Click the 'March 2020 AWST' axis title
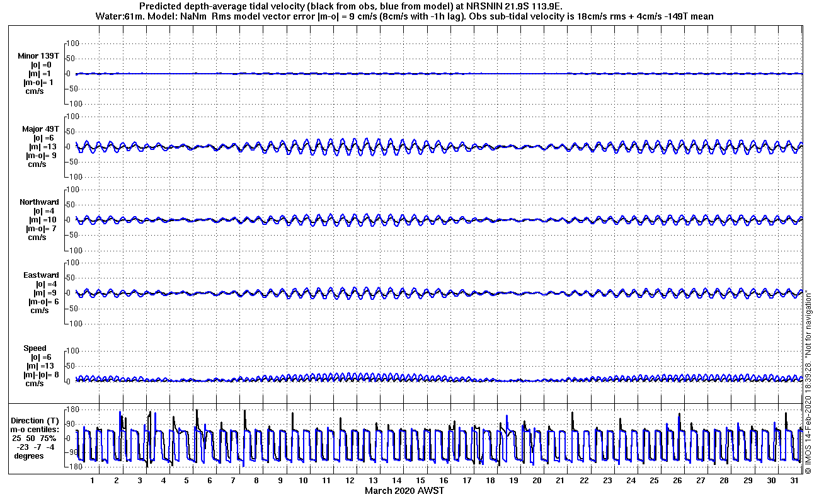This screenshot has height=504, width=819. click(x=404, y=490)
